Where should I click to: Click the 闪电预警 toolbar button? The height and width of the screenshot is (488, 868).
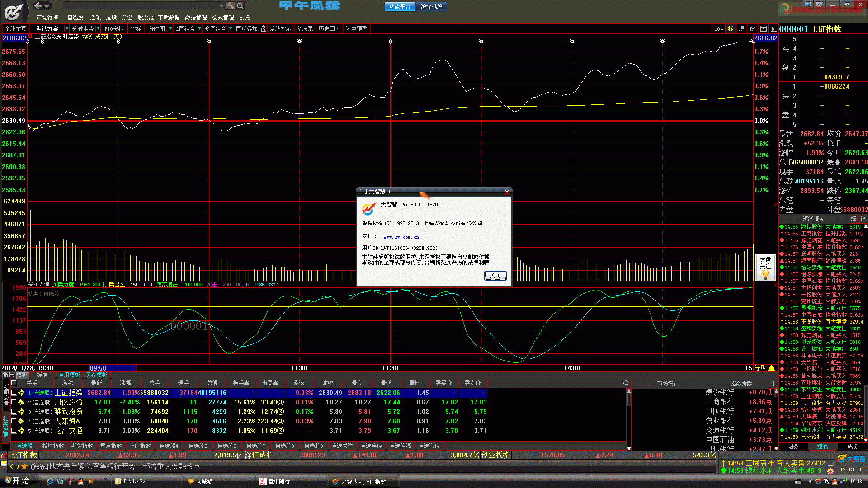point(356,29)
